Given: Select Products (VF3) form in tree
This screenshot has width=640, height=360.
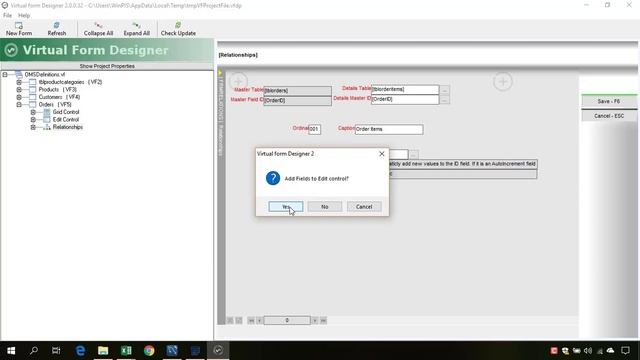Looking at the screenshot, I should click(x=58, y=89).
